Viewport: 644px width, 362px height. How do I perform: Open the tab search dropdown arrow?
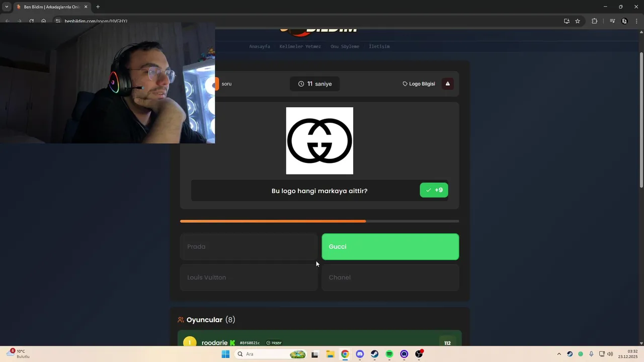click(7, 7)
